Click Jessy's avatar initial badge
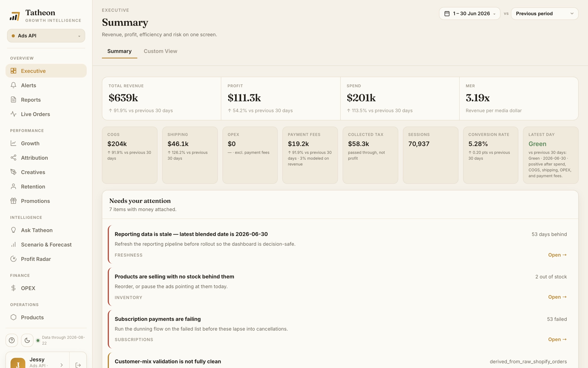 click(18, 363)
